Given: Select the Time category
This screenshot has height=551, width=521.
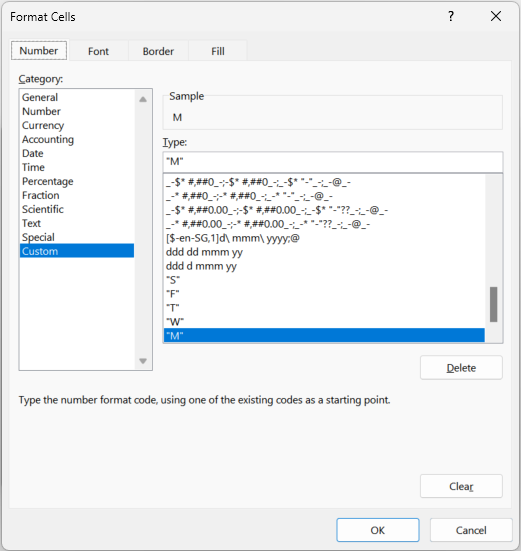Looking at the screenshot, I should [77, 167].
